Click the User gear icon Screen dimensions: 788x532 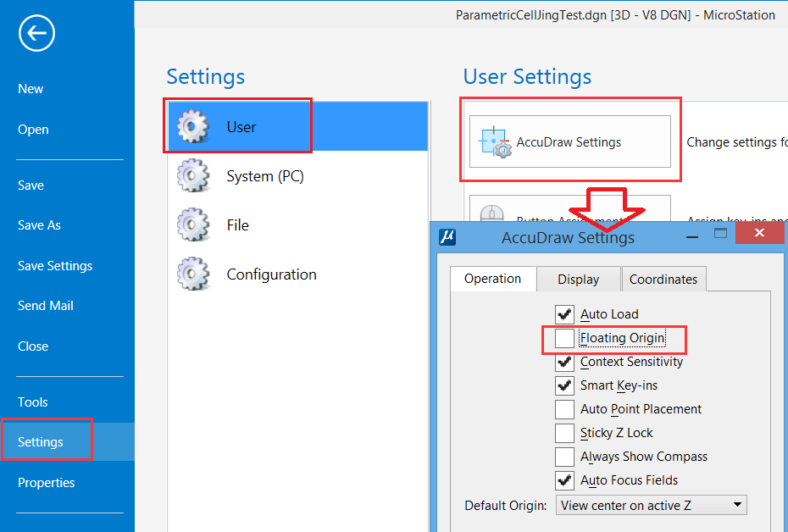click(193, 126)
